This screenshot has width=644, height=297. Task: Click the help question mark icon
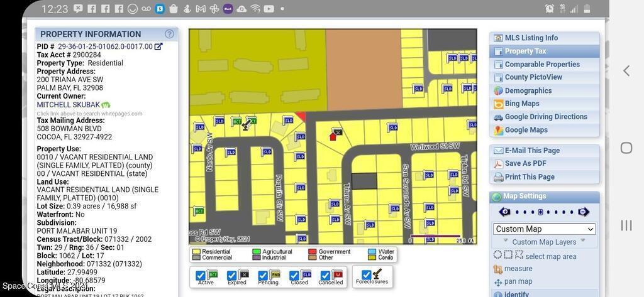coord(169,34)
